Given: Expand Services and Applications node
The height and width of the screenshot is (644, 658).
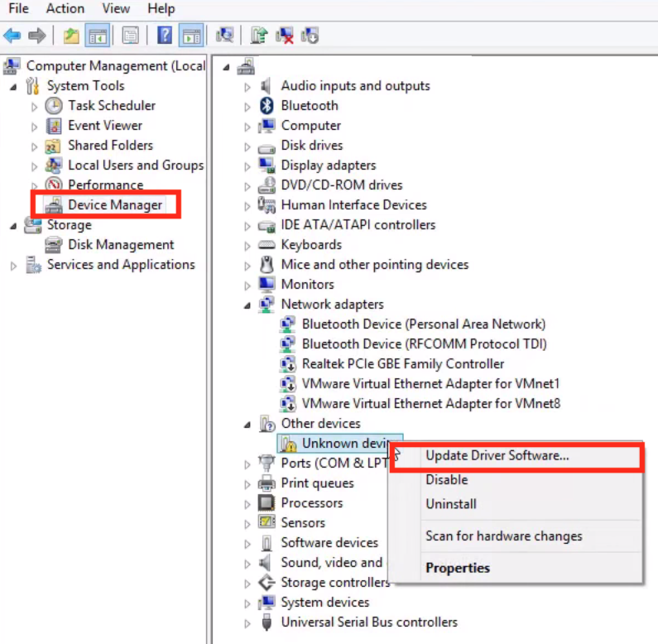Looking at the screenshot, I should click(13, 266).
